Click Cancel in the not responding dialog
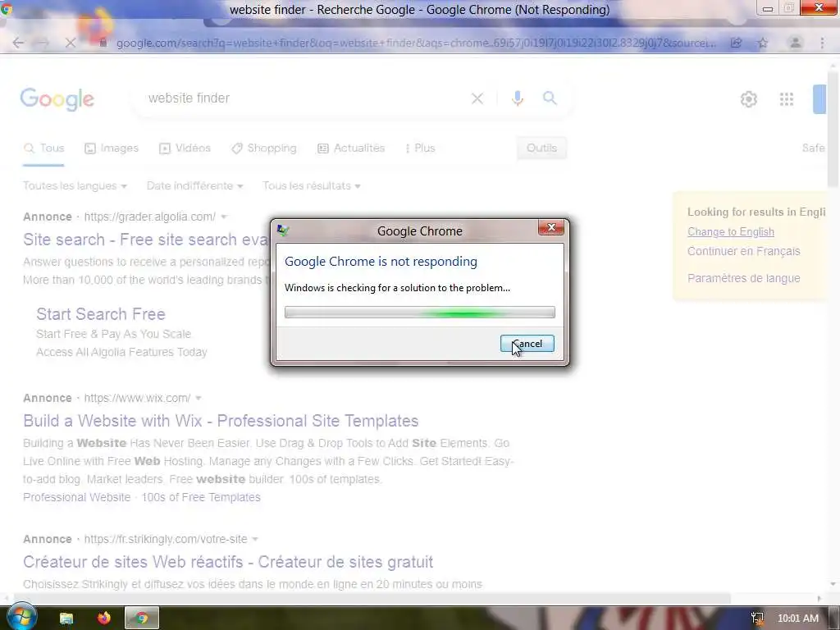Image resolution: width=840 pixels, height=630 pixels. pos(527,344)
